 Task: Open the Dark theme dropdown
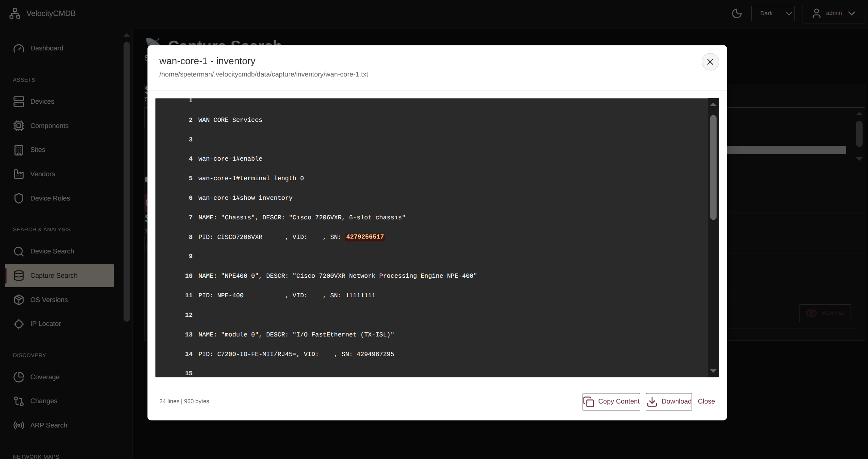(773, 13)
